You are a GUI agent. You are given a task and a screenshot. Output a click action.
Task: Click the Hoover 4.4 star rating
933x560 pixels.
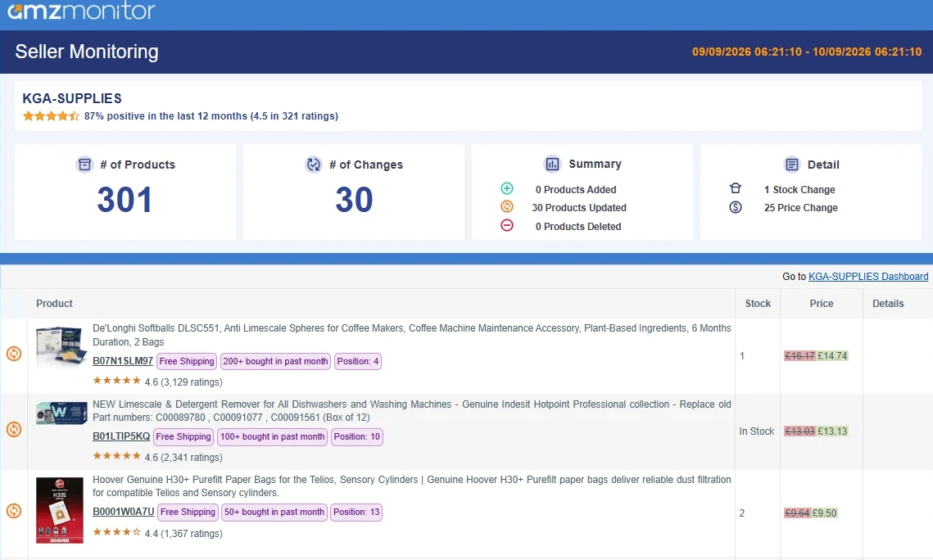(x=116, y=532)
